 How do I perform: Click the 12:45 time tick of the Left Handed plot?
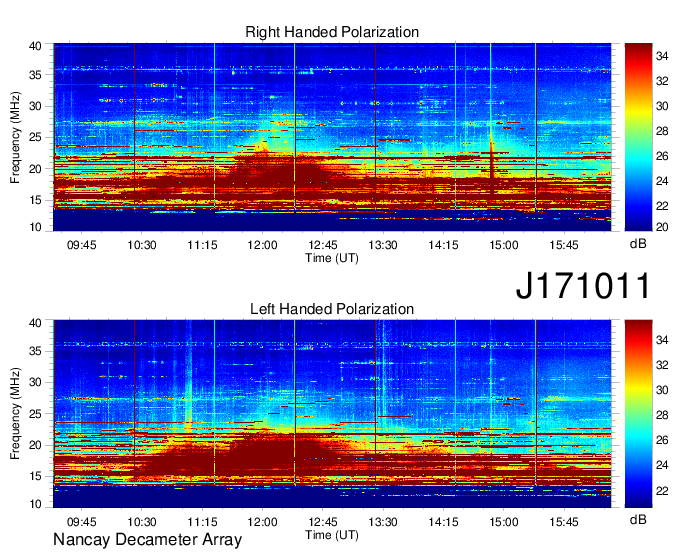323,522
